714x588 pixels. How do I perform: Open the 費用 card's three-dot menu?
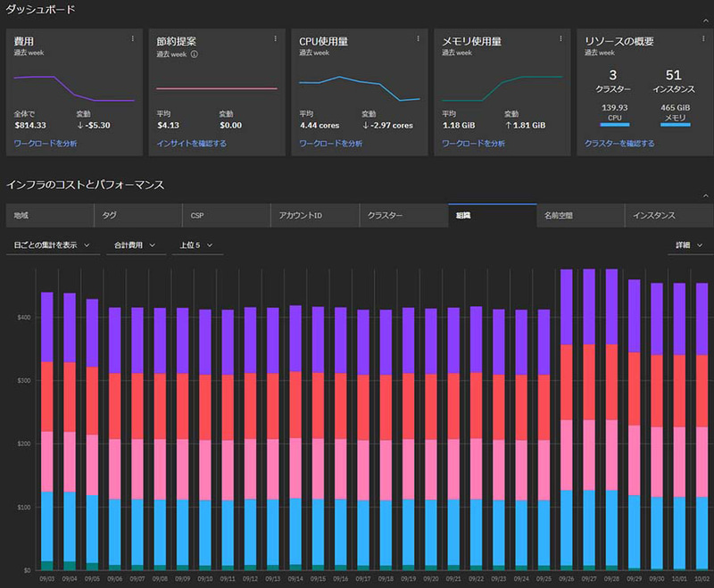coord(132,38)
